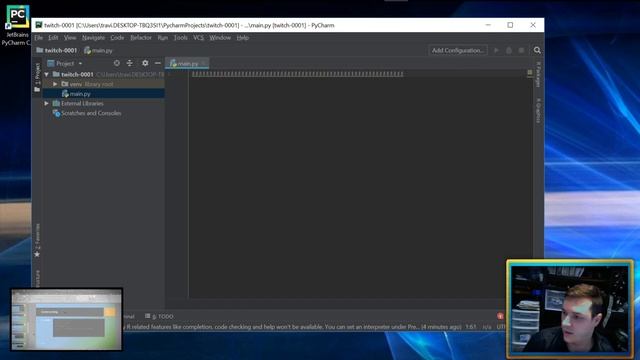Click the PyCharm window title bar icon
The height and width of the screenshot is (360, 640).
[x=39, y=25]
